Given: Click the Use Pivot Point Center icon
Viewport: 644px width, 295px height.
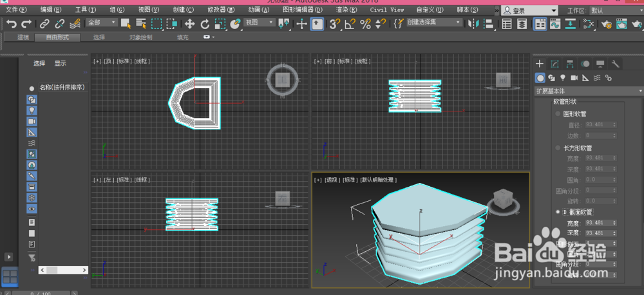Looking at the screenshot, I should point(283,24).
